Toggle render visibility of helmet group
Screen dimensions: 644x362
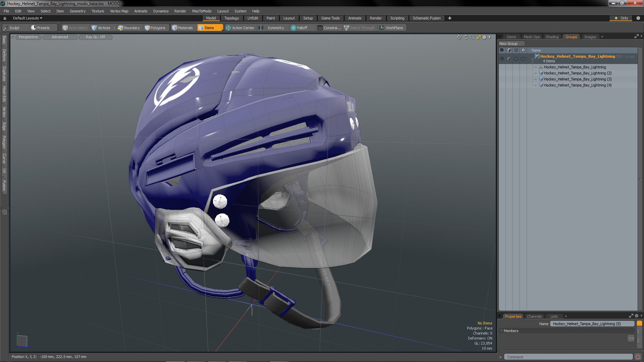coord(509,59)
